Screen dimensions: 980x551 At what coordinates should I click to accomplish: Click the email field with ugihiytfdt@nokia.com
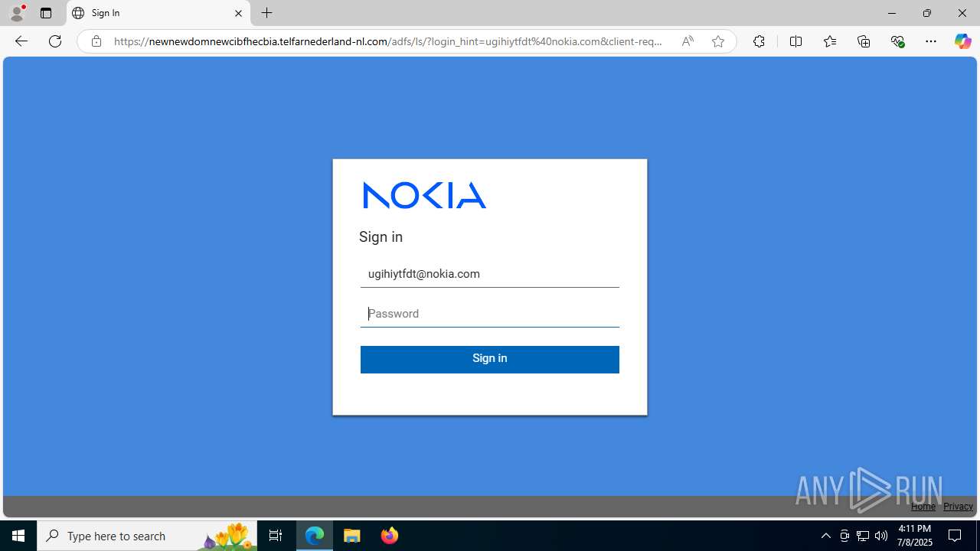(x=490, y=274)
